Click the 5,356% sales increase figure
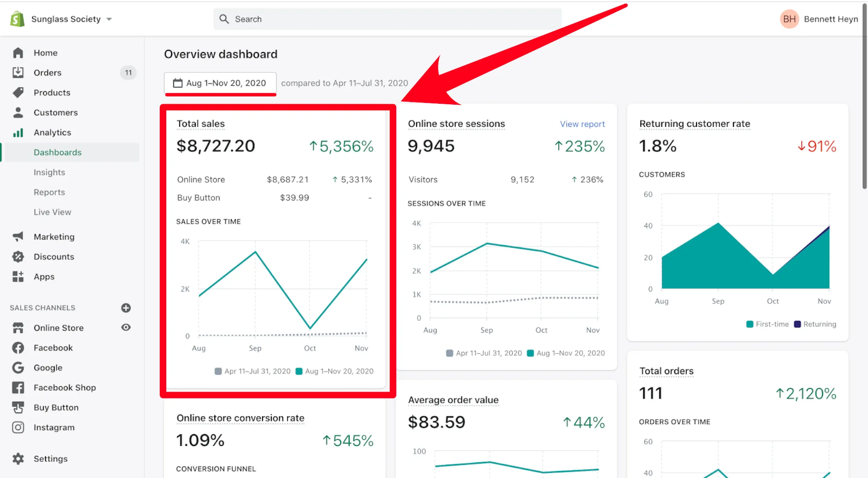The height and width of the screenshot is (478, 868). click(342, 146)
